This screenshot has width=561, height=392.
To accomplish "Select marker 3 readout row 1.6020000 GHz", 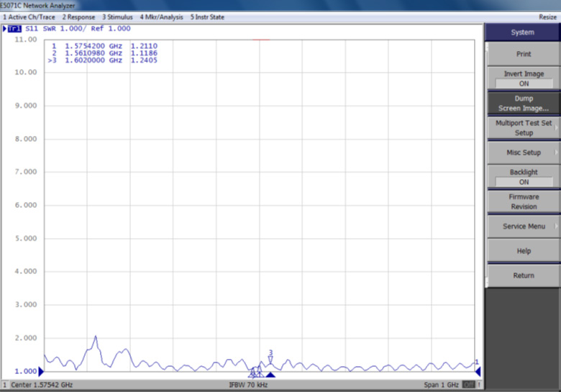I will pos(103,60).
